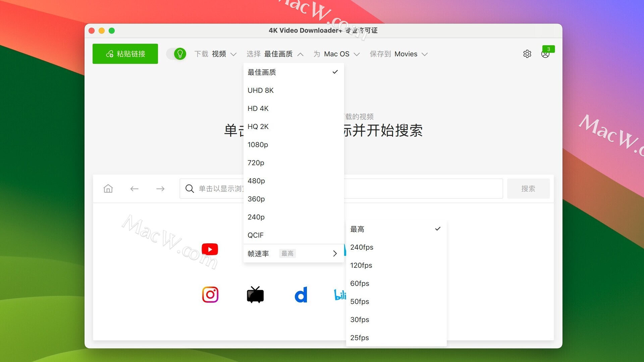This screenshot has height=362, width=644.
Task: Choose 240fps frame rate
Action: (x=396, y=247)
